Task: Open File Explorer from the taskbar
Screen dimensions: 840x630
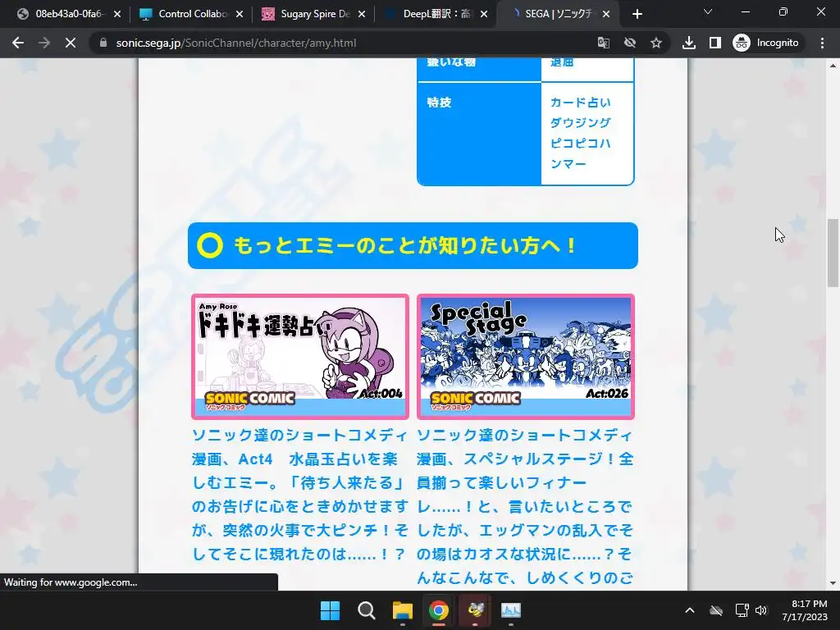Action: click(x=402, y=610)
